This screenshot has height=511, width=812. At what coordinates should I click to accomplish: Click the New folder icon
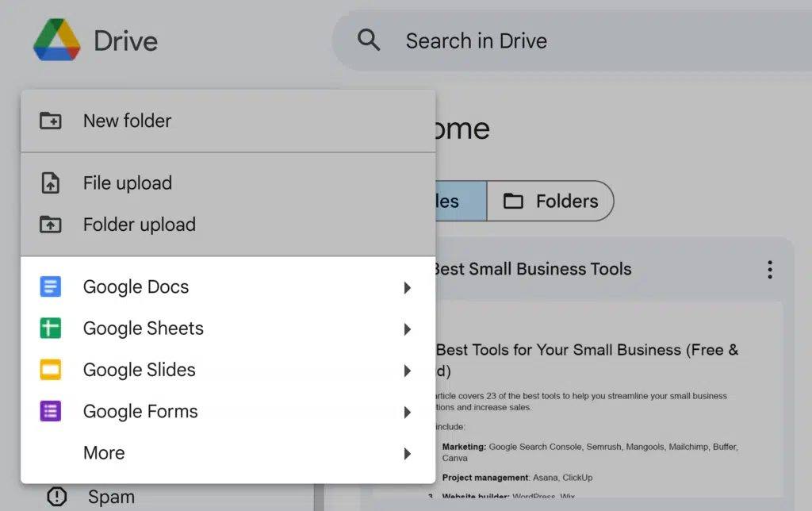click(x=51, y=121)
